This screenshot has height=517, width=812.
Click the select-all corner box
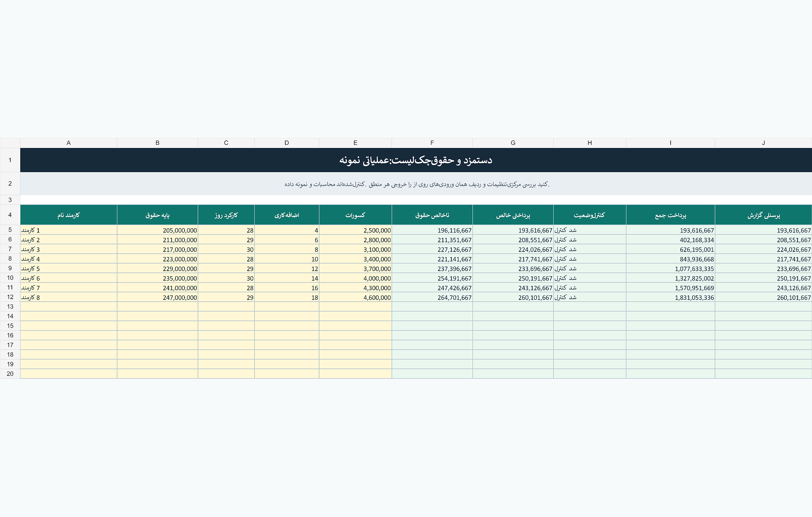click(10, 143)
